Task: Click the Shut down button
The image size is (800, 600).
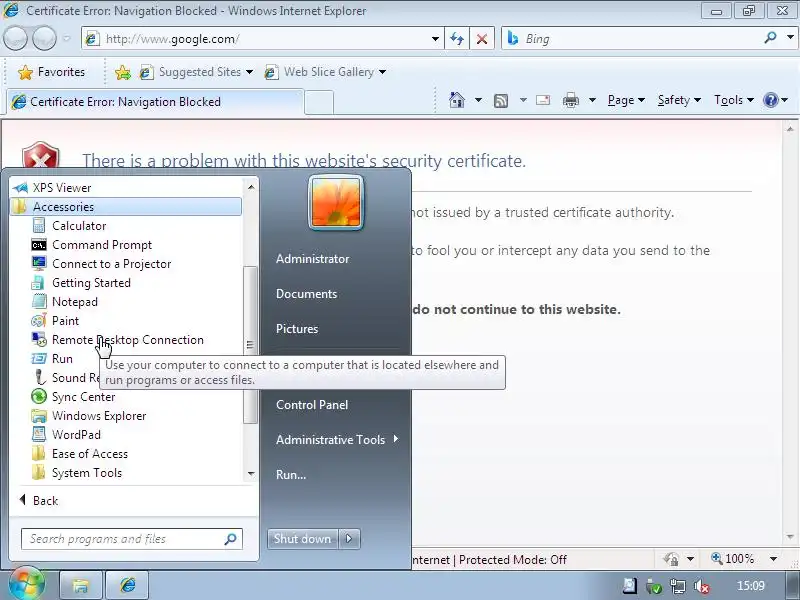Action: (302, 539)
